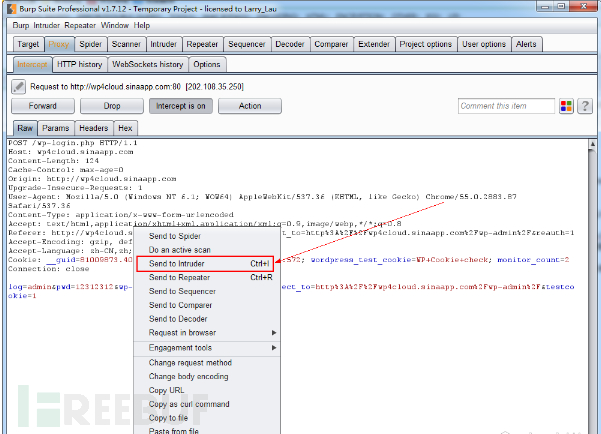This screenshot has height=434, width=601.
Task: Click the 'Cache-Control: max-age=0' line
Action: (66, 170)
